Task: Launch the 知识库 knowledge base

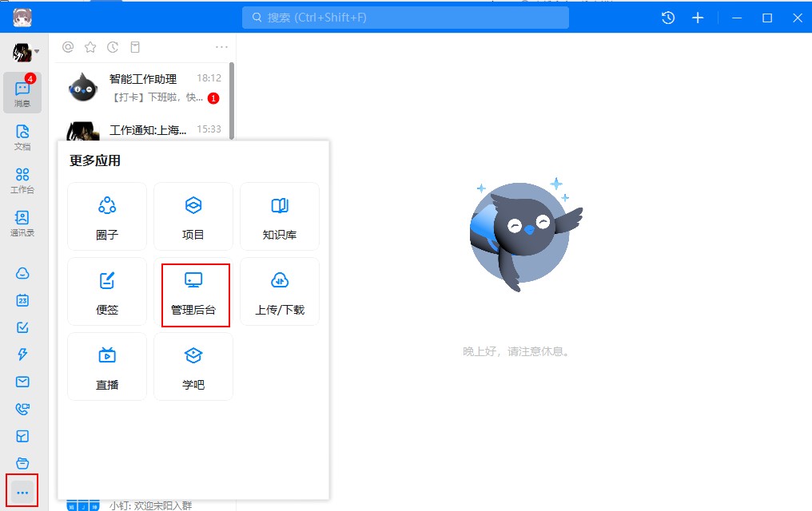Action: click(280, 216)
